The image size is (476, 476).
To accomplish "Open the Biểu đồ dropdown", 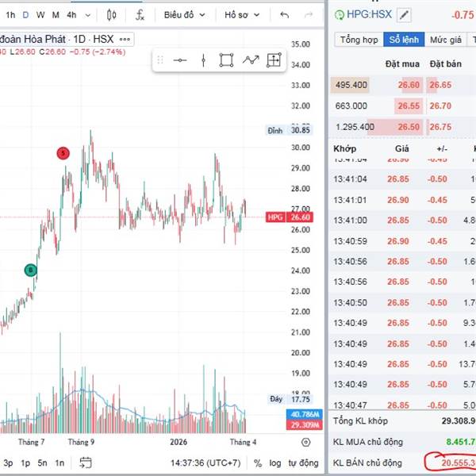I will tap(185, 15).
